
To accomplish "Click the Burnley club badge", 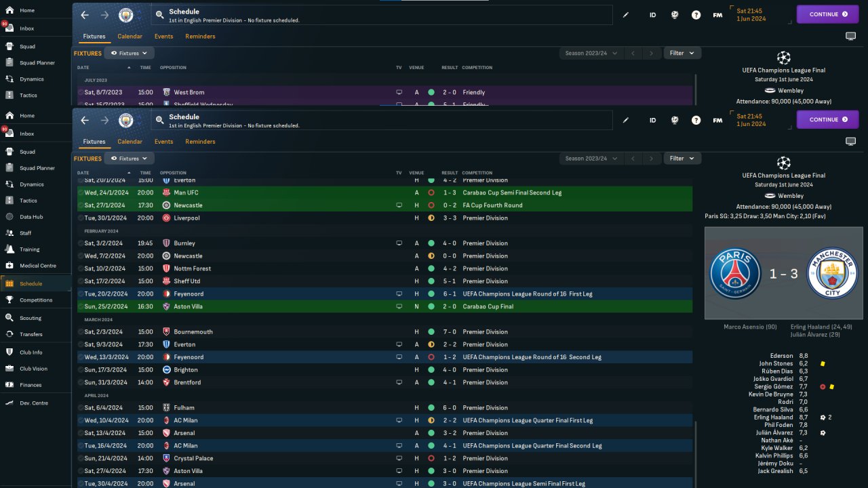I will [166, 243].
